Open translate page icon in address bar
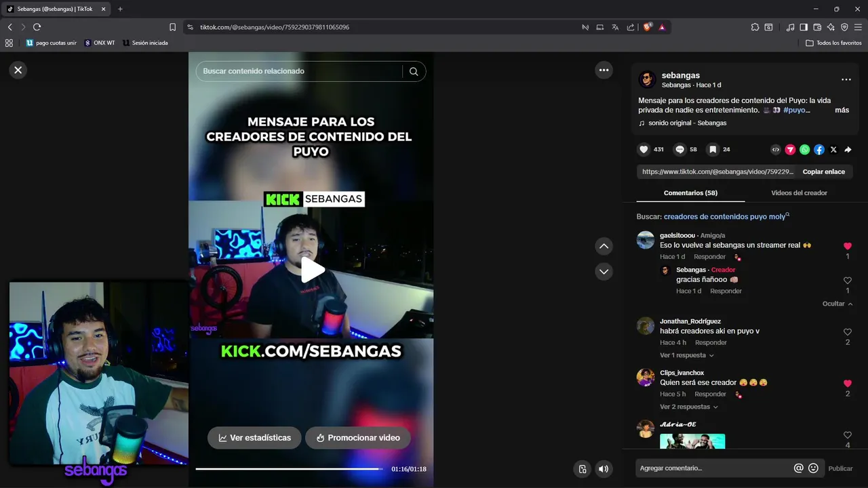Viewport: 868px width, 488px height. [615, 27]
